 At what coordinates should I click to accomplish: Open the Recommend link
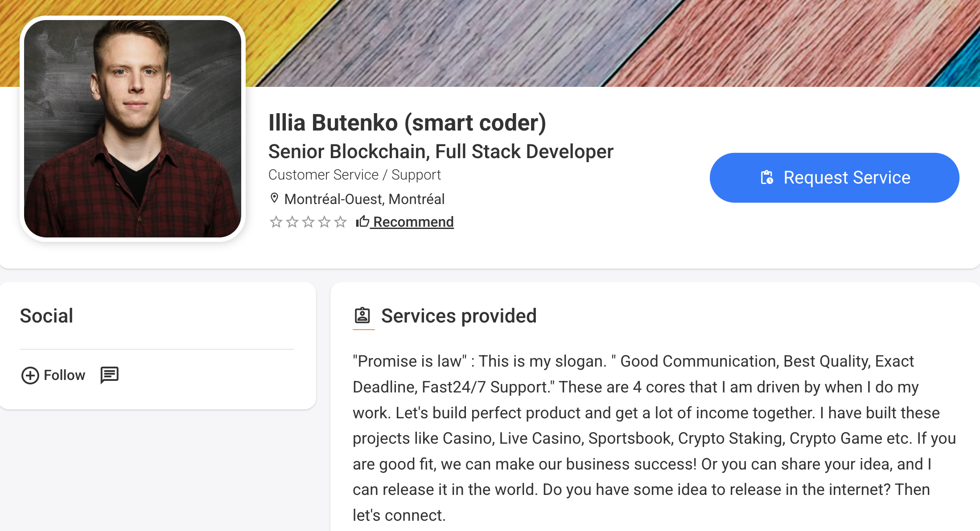click(413, 222)
